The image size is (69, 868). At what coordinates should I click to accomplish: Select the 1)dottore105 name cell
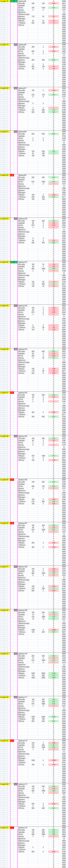pyautogui.click(x=22, y=436)
